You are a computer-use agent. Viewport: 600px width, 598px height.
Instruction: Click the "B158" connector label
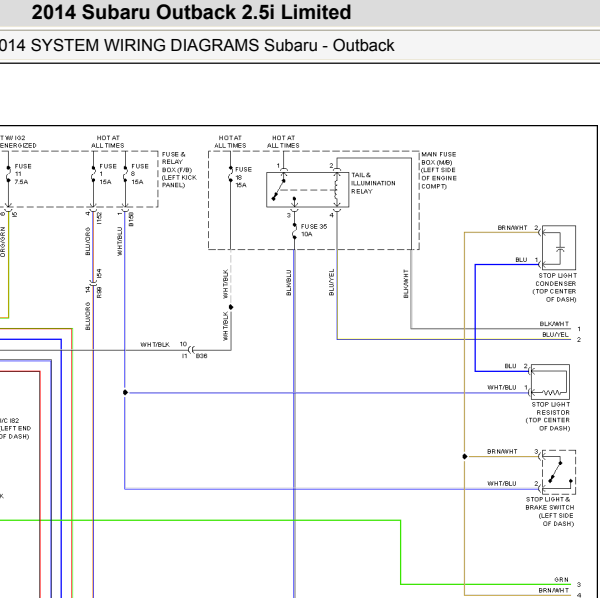[x=131, y=219]
